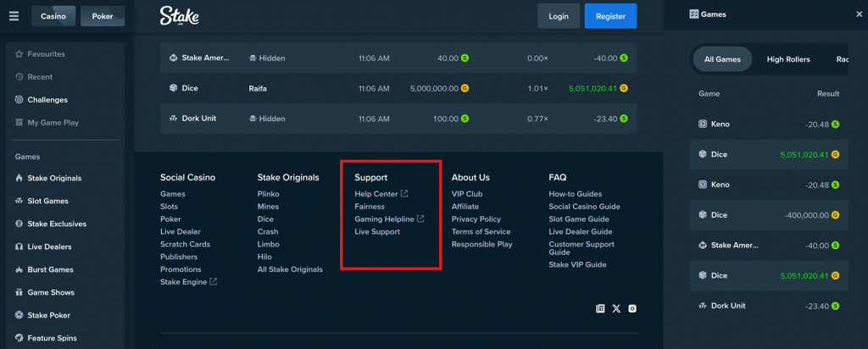Click the Stake Originals flame icon

coord(19,178)
